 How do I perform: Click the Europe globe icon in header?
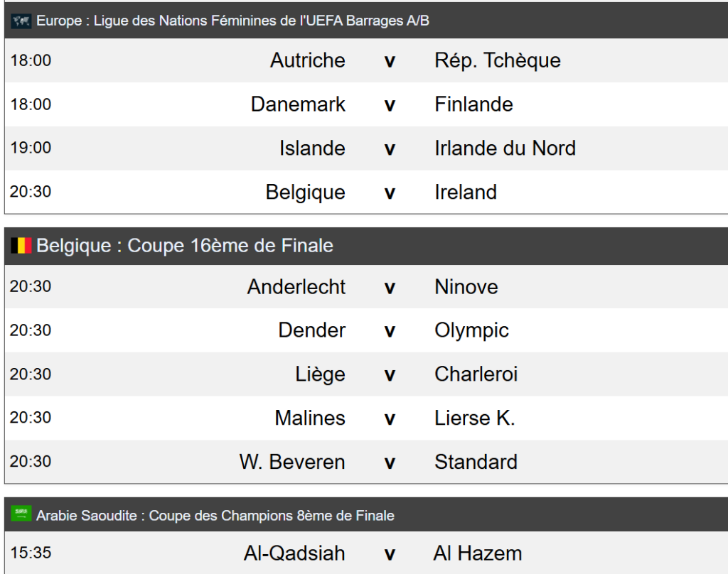click(x=21, y=21)
